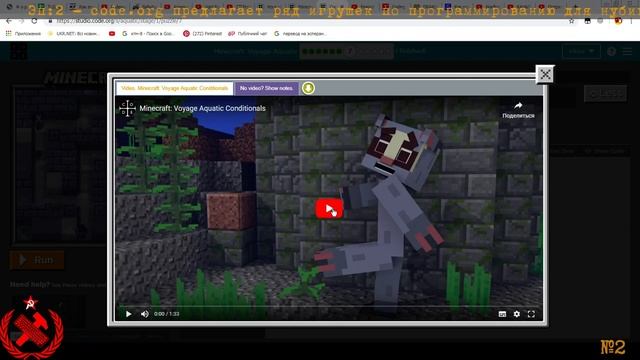Bookmark this page with the star icon
This screenshot has width=640, height=360.
(571, 21)
